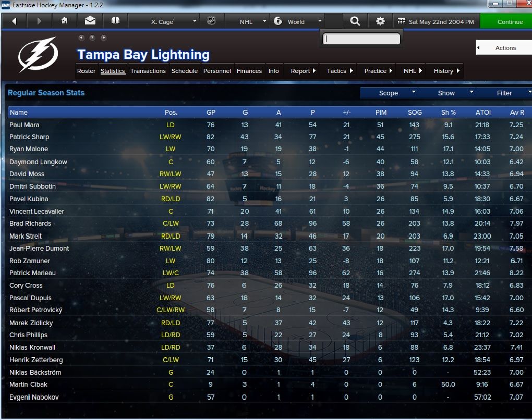This screenshot has height=420, width=532.
Task: Open the World dropdown menu
Action: point(297,21)
